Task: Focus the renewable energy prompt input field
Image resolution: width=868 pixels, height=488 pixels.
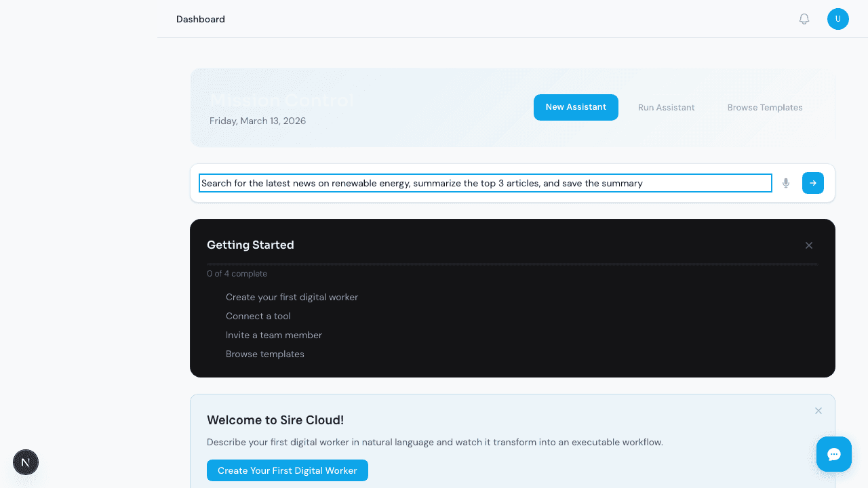Action: coord(485,183)
